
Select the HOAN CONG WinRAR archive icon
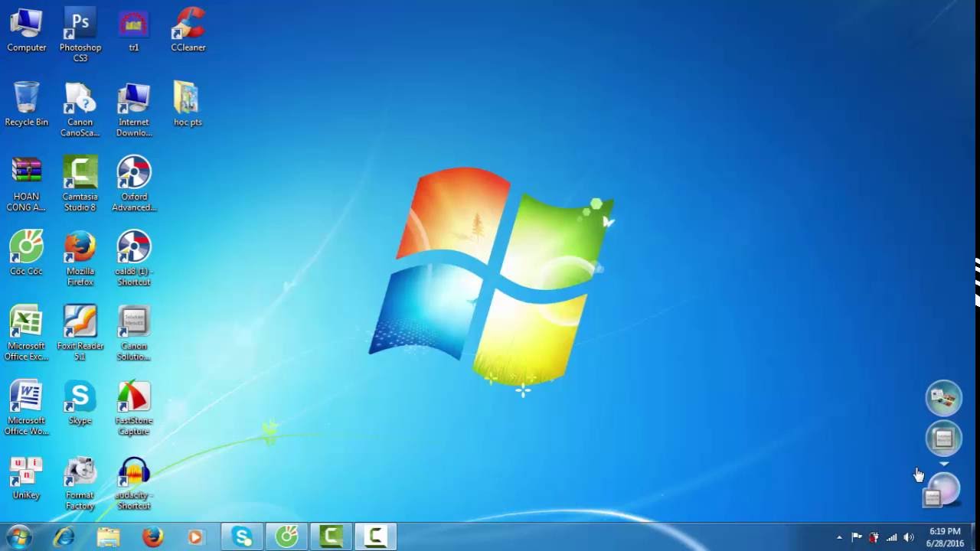pos(27,184)
